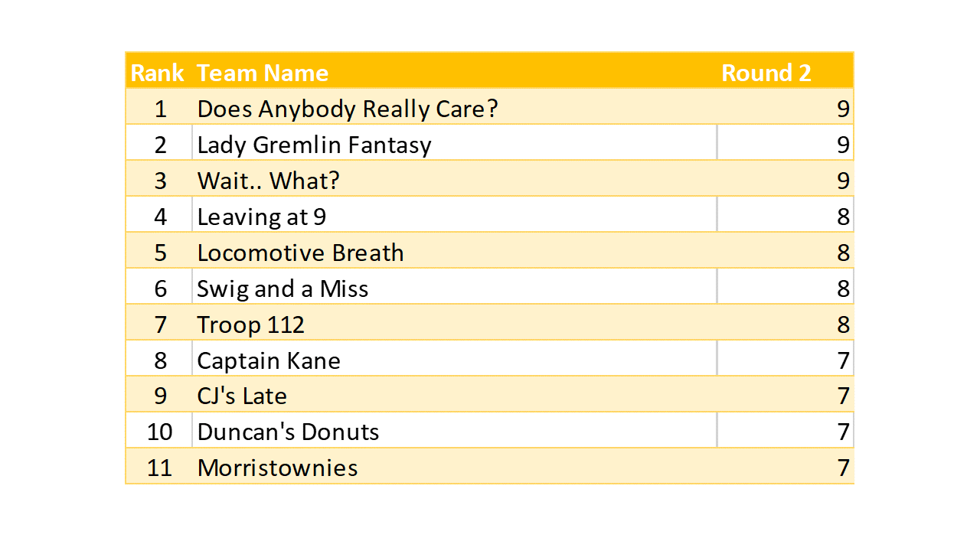Select the rank 10 cell
Screen dimensions: 980x551
pos(159,432)
